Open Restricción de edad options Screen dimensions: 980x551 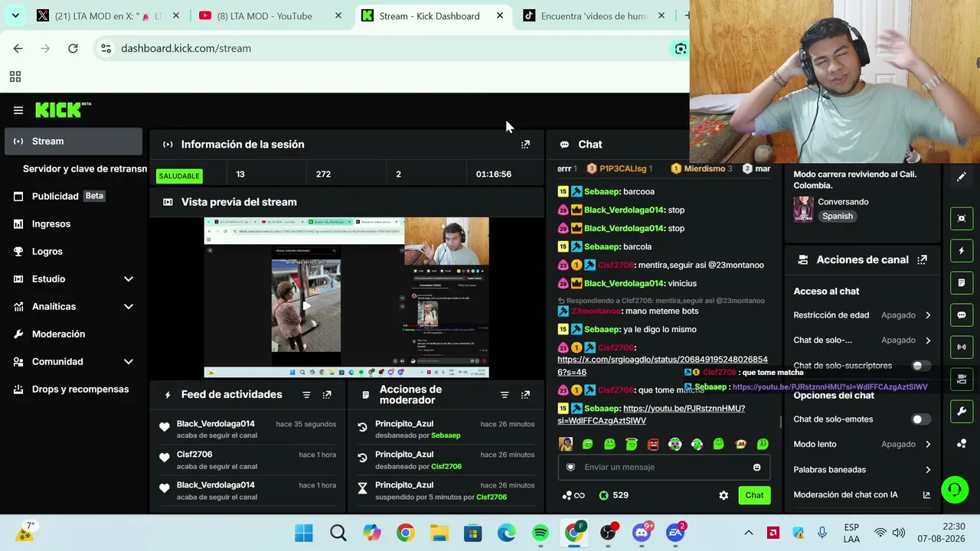click(862, 315)
